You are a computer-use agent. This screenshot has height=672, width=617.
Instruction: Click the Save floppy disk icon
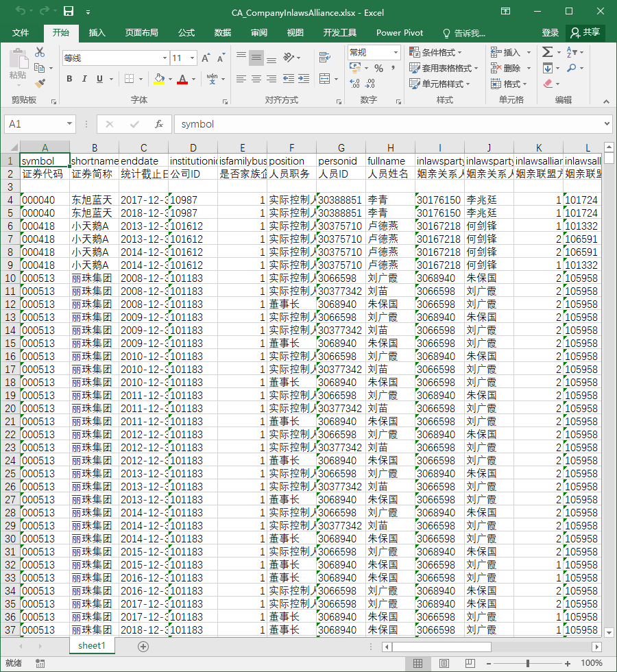(x=69, y=12)
